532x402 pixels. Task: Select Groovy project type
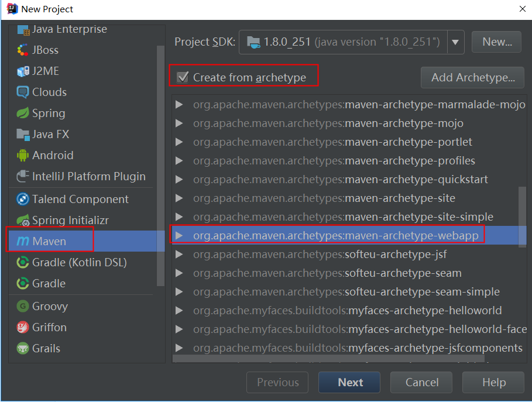point(83,307)
